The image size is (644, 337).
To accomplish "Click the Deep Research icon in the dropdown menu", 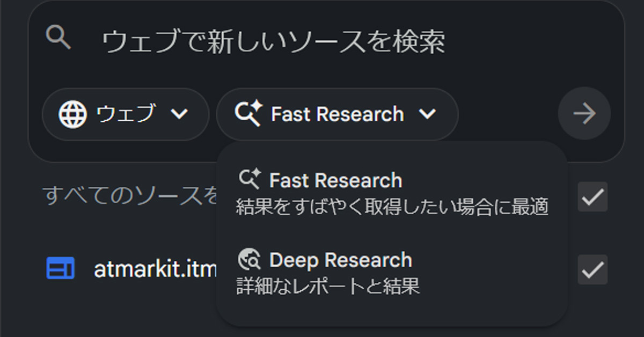I will click(250, 260).
